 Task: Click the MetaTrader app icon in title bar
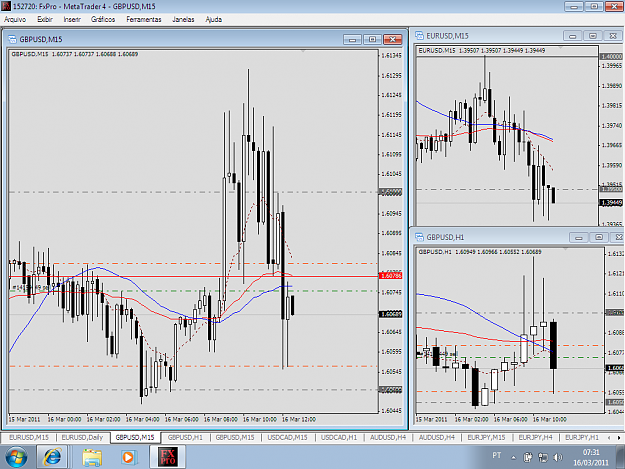point(6,6)
